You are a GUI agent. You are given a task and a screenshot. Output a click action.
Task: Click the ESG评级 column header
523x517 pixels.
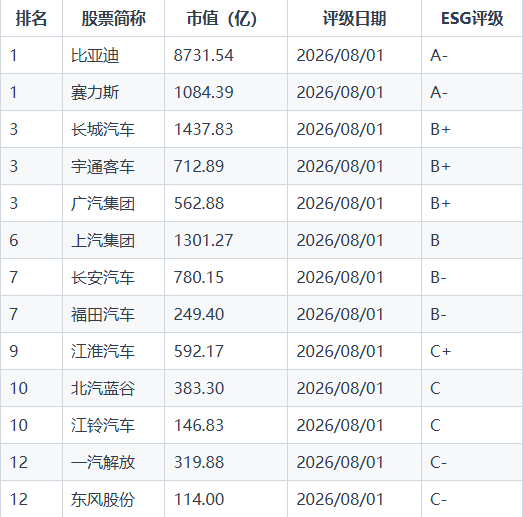coord(472,18)
